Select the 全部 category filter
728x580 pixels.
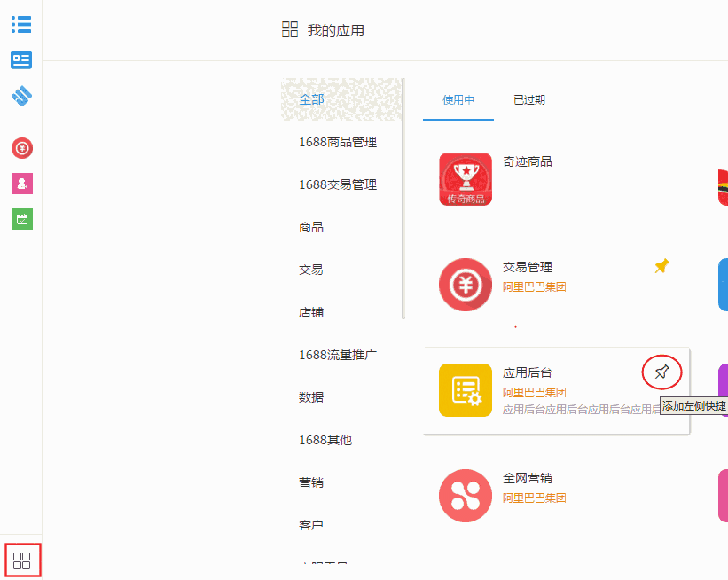[x=312, y=99]
